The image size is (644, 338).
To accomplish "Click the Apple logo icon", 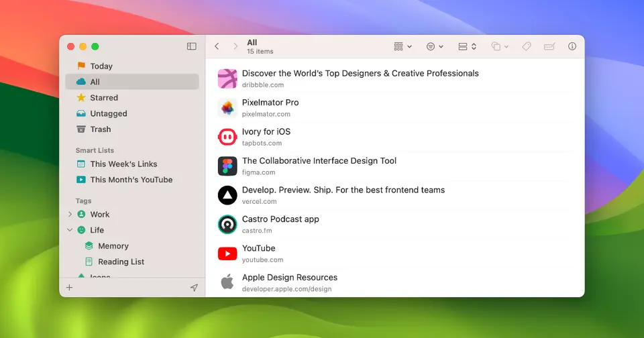I will tap(227, 282).
